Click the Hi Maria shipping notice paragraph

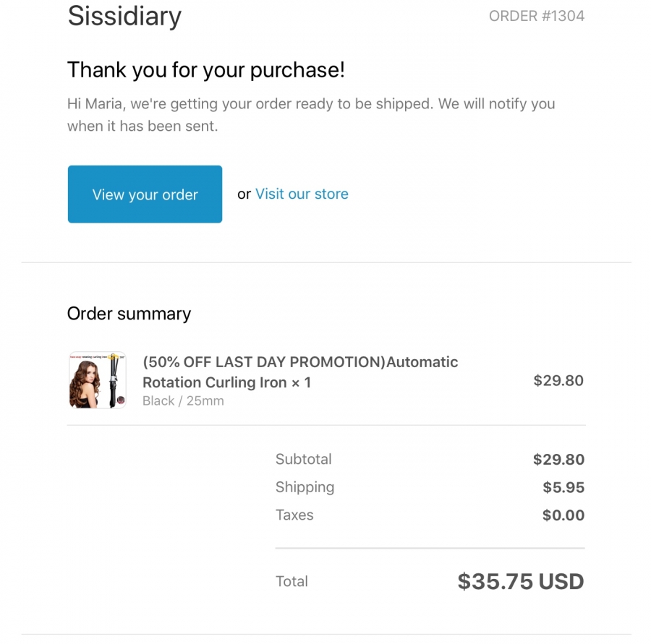(311, 114)
